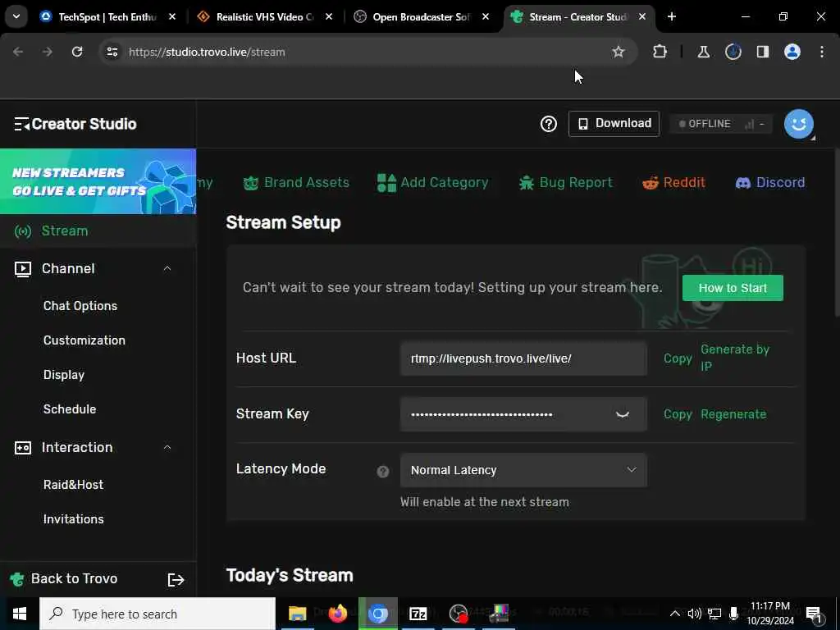
Task: Open the Reddit link
Action: click(674, 183)
